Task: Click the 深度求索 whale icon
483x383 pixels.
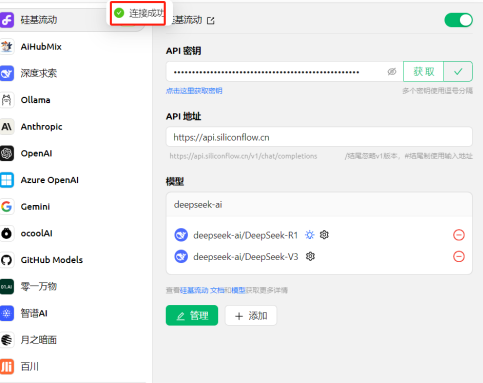Action: click(x=7, y=73)
